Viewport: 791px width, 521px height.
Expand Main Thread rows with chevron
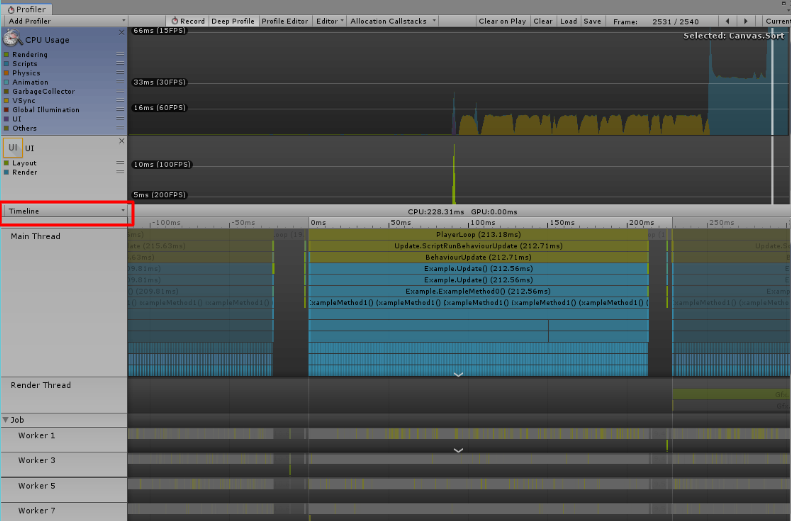458,374
